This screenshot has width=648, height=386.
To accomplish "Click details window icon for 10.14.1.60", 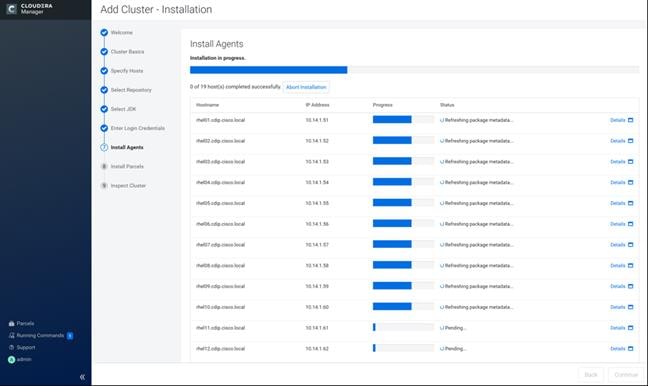I will click(630, 307).
